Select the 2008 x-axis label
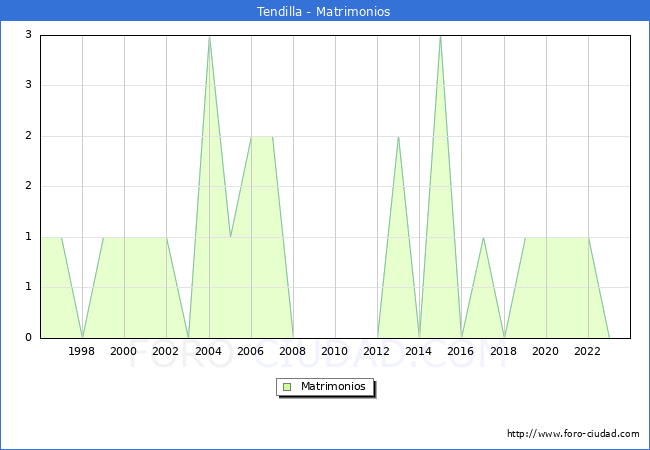Screen dimensions: 650x450 [293, 351]
